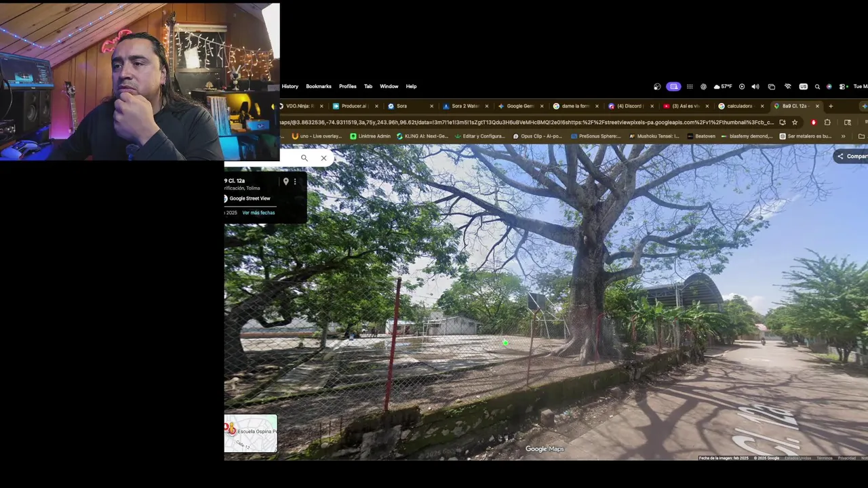Expand hidden bookmarks with double chevron
Viewport: 868px width, 488px height.
tap(843, 136)
